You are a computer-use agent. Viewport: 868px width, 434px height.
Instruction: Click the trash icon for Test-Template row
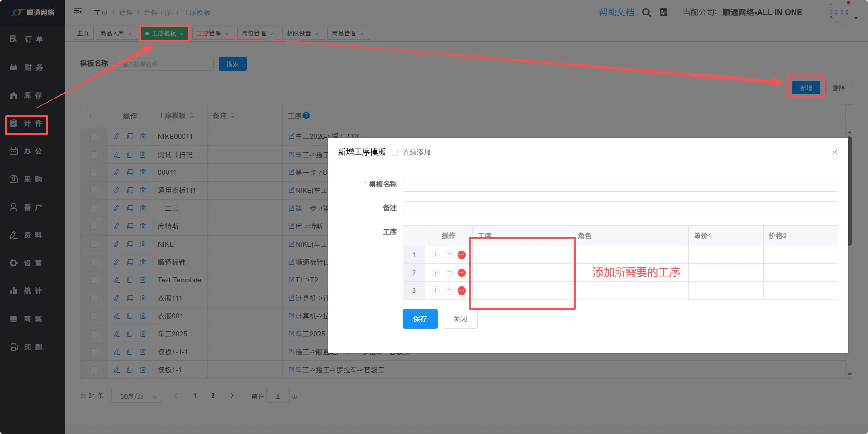click(143, 280)
